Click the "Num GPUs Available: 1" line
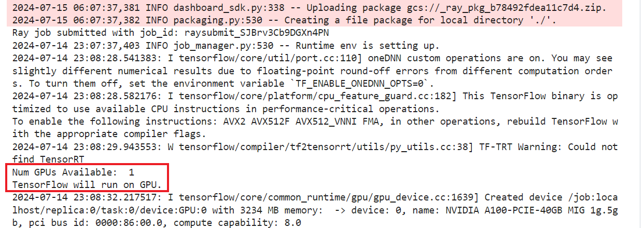The height and width of the screenshot is (228, 644). click(x=73, y=172)
